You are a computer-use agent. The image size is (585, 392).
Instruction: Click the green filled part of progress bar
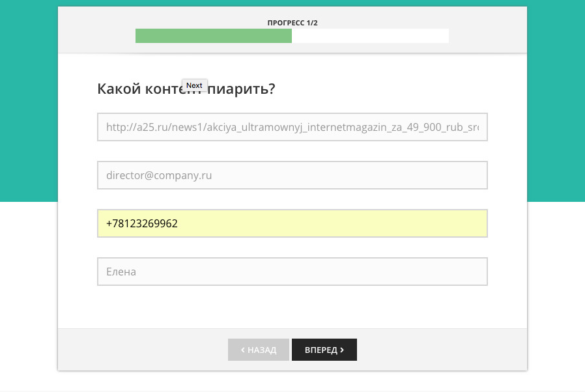coord(213,36)
